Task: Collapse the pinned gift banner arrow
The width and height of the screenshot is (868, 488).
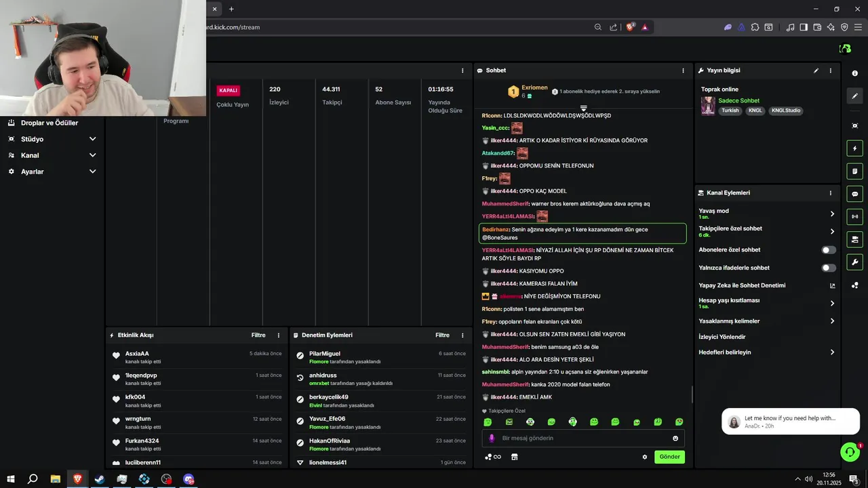Action: pyautogui.click(x=583, y=108)
